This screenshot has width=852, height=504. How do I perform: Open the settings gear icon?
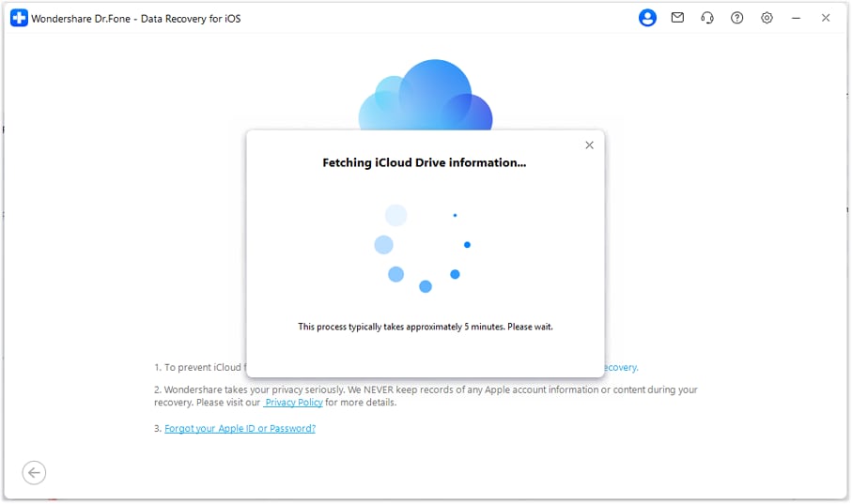pos(767,18)
